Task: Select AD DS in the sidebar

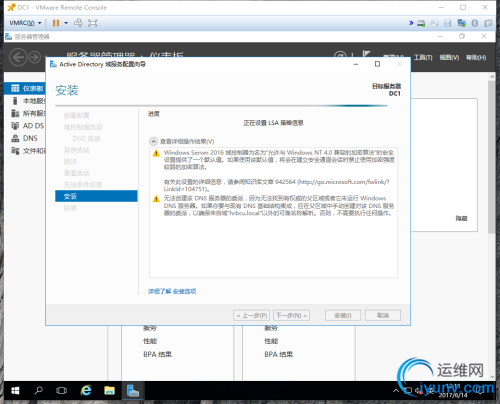Action: coord(25,126)
